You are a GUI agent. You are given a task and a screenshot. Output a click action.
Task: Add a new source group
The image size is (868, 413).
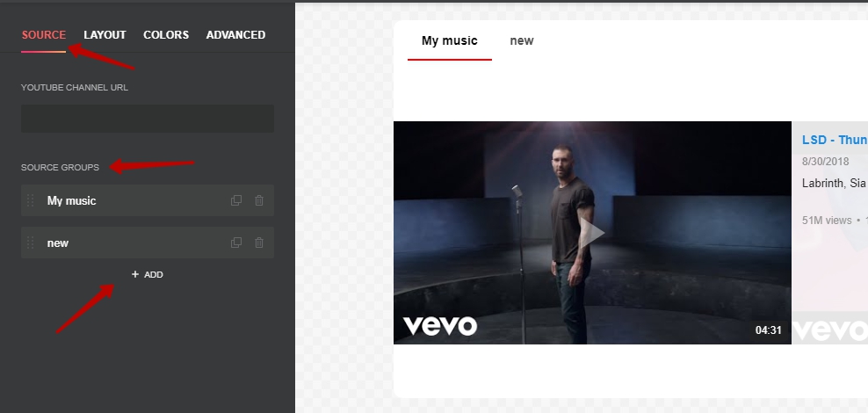coord(148,274)
